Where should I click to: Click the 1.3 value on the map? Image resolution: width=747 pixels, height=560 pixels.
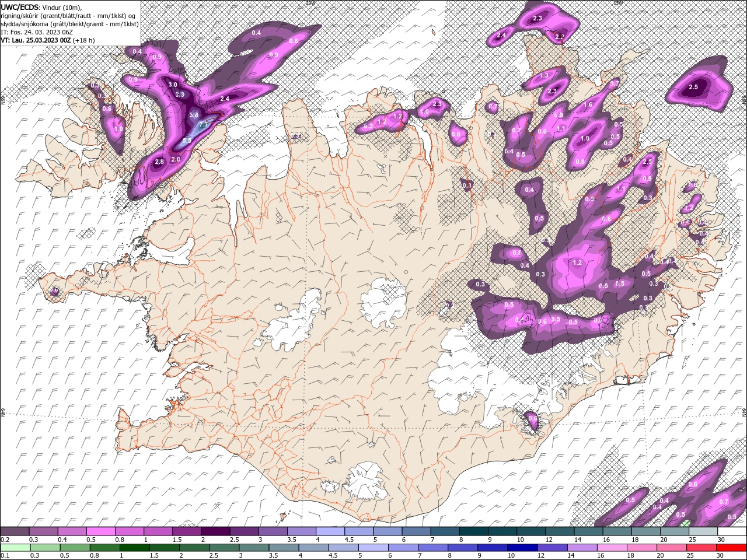[544, 76]
